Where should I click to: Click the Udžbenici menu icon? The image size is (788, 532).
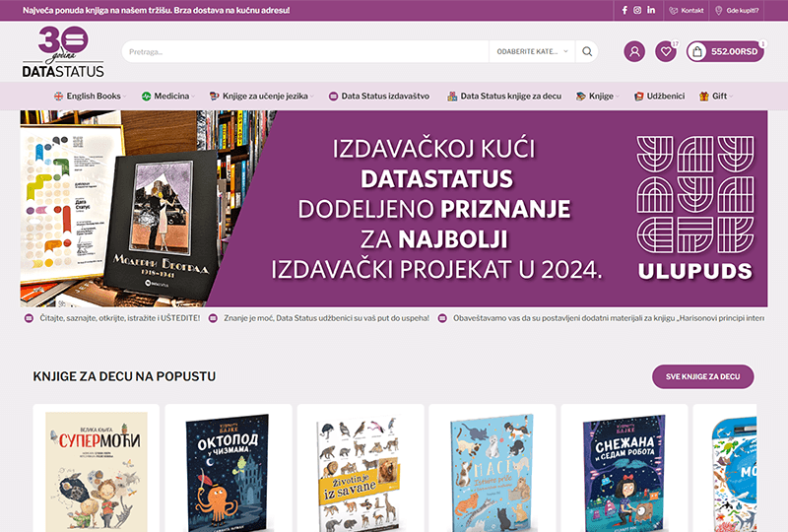tap(638, 96)
